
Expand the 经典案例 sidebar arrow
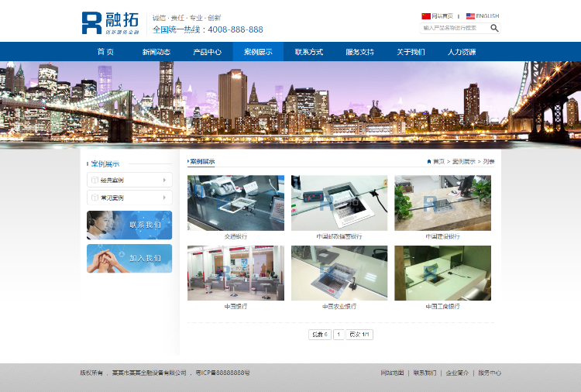tap(164, 180)
